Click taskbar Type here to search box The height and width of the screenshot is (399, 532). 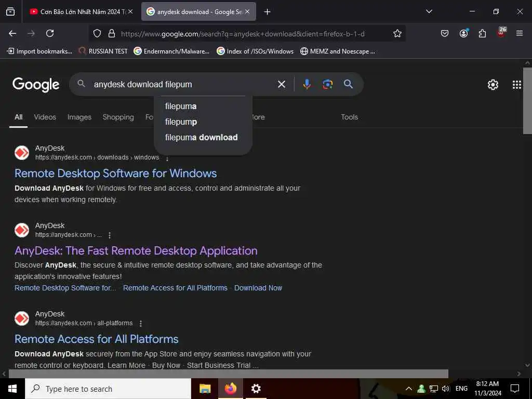tap(108, 389)
